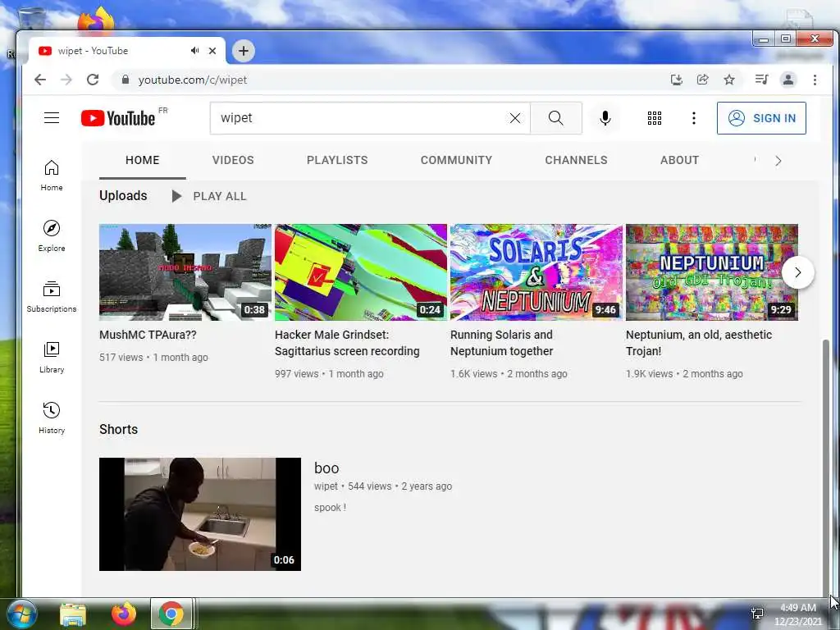Open Library in the sidebar

[x=52, y=358]
